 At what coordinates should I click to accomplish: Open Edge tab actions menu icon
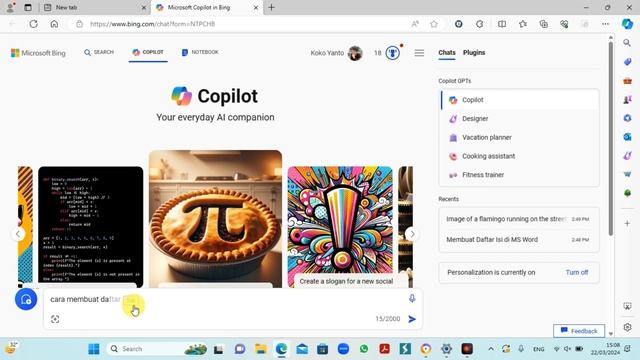pos(28,7)
